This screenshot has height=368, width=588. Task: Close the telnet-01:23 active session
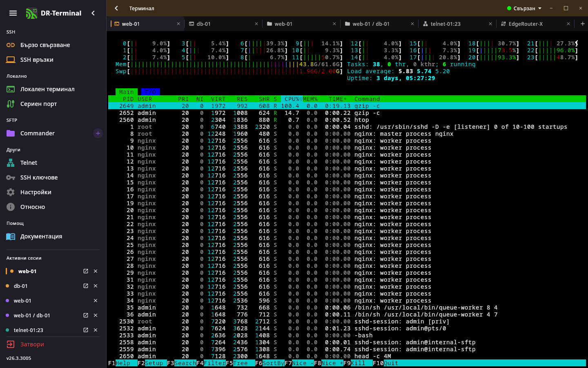[x=96, y=330]
